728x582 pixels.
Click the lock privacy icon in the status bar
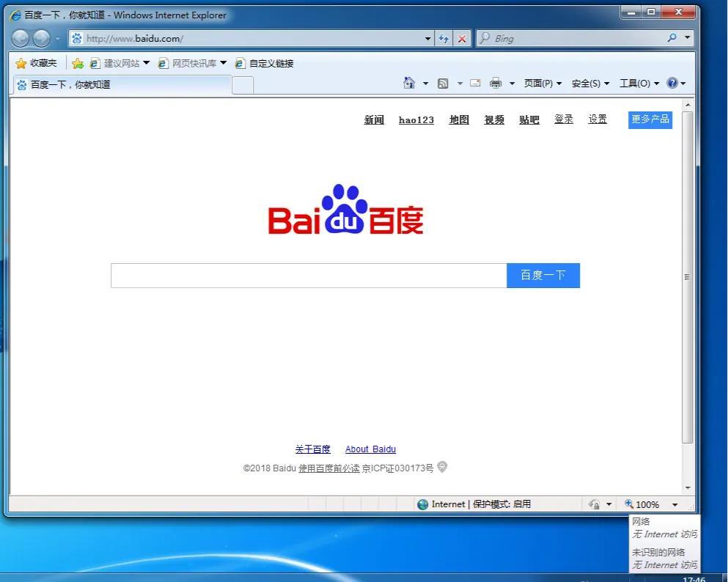(594, 504)
